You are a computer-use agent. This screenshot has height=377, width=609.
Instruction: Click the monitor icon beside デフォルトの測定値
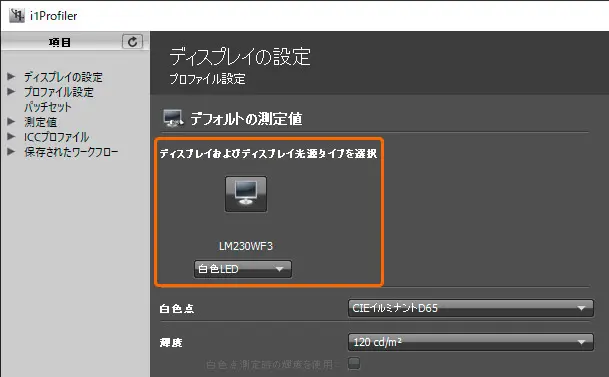coord(173,118)
